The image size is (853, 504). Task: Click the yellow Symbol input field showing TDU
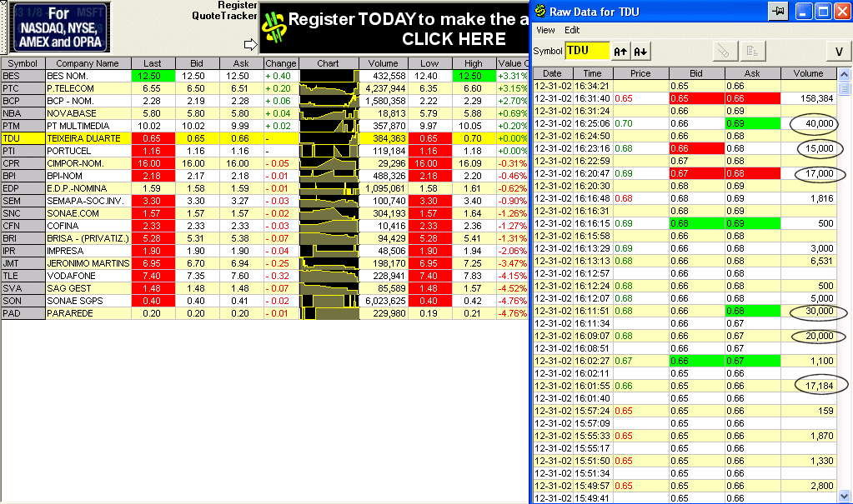587,51
